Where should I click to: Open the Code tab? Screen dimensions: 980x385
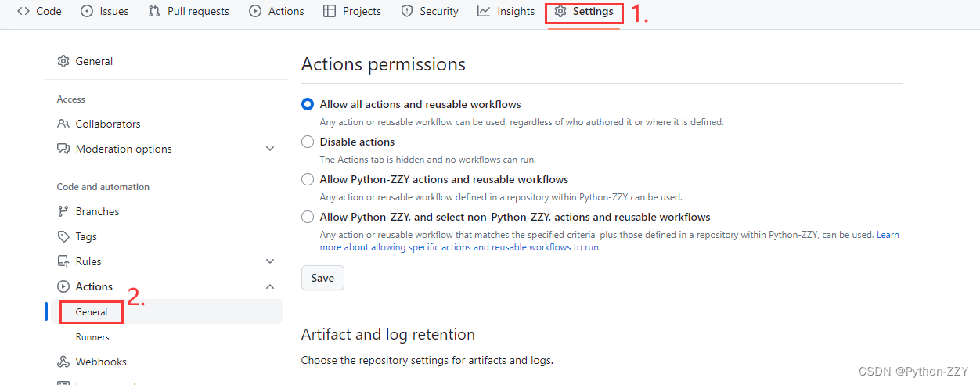[x=39, y=11]
